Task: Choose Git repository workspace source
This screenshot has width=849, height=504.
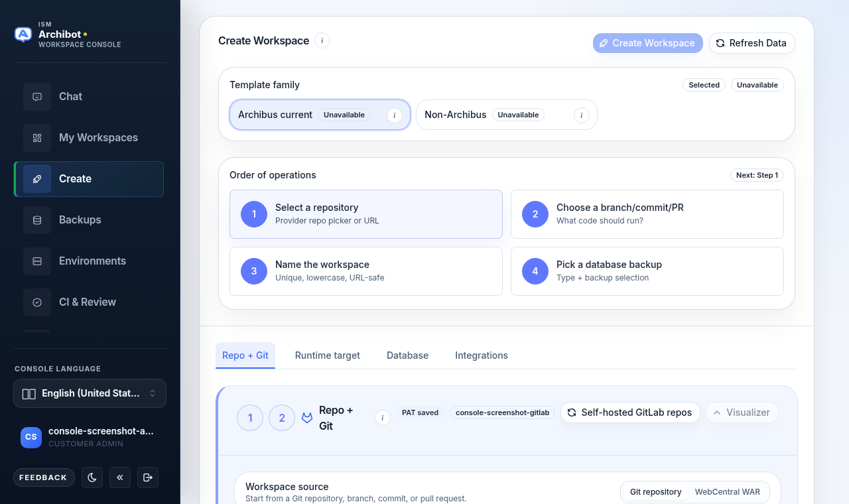Action: pyautogui.click(x=655, y=492)
